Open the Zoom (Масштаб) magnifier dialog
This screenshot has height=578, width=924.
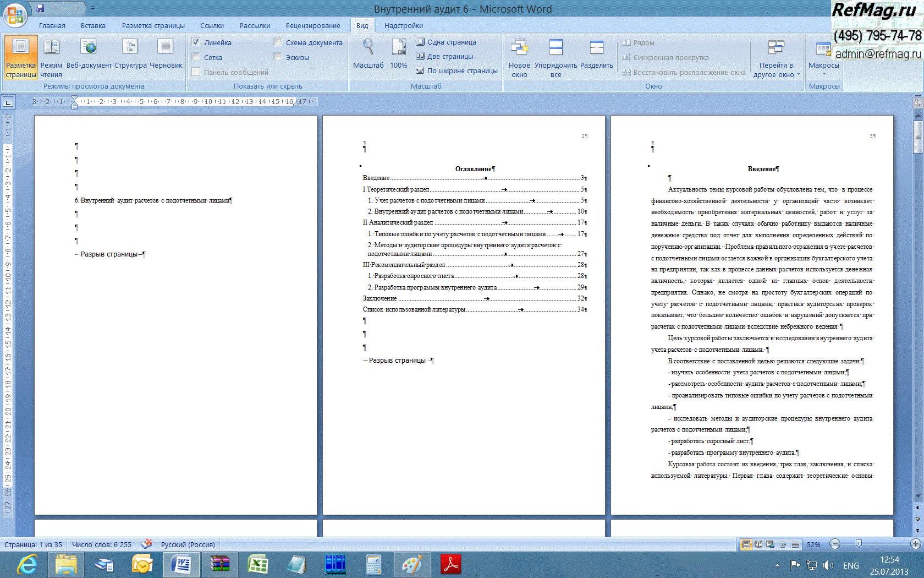point(368,55)
